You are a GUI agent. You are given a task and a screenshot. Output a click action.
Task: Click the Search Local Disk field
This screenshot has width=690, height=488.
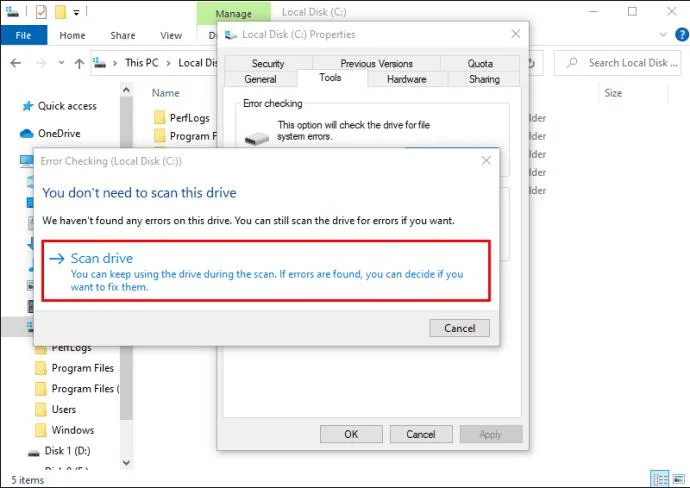click(617, 63)
